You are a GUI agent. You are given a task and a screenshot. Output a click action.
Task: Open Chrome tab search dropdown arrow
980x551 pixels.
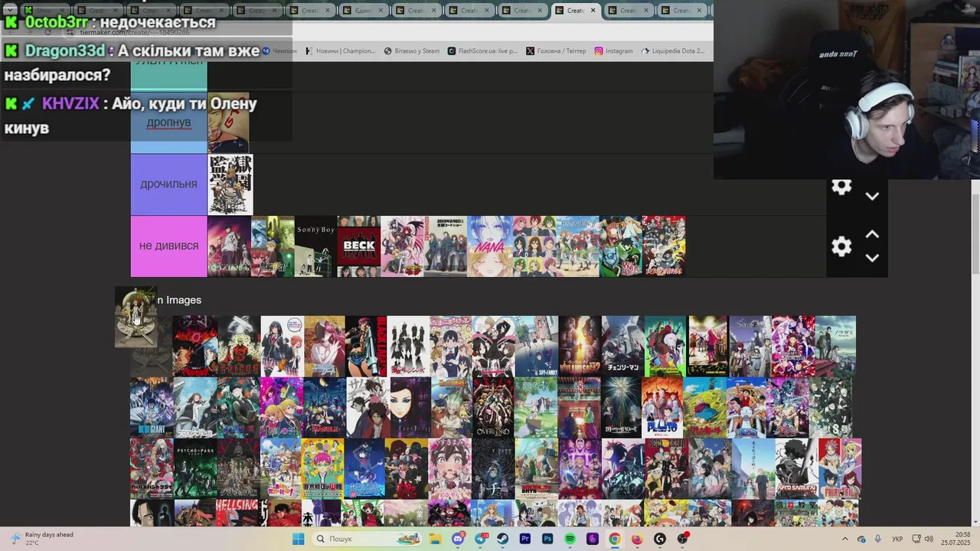10,10
